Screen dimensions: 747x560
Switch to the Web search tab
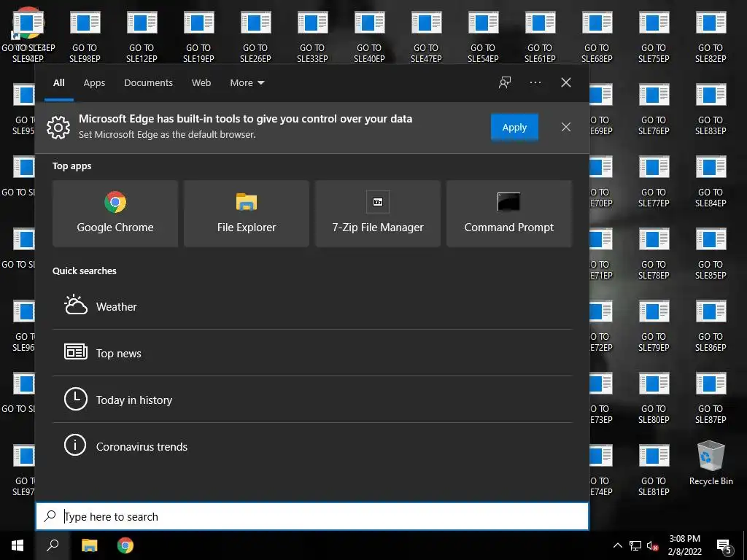click(201, 82)
